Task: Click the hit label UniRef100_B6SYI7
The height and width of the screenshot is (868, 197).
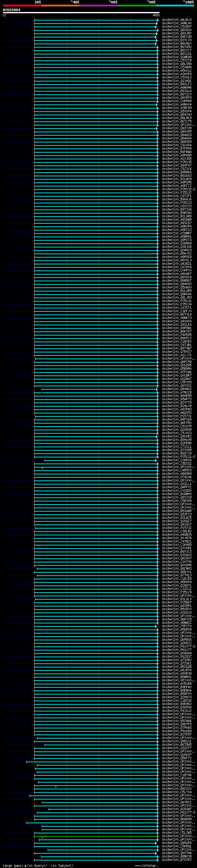Action: (x=176, y=50)
